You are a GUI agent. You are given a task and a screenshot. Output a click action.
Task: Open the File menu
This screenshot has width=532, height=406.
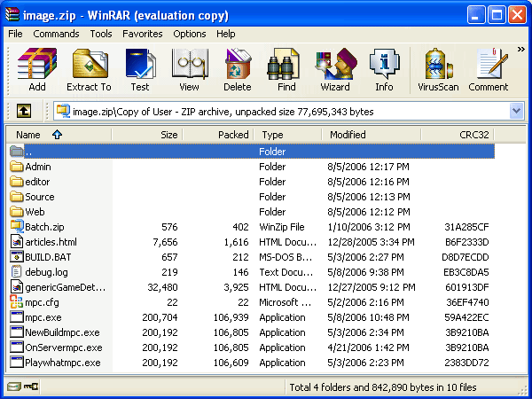pyautogui.click(x=15, y=34)
